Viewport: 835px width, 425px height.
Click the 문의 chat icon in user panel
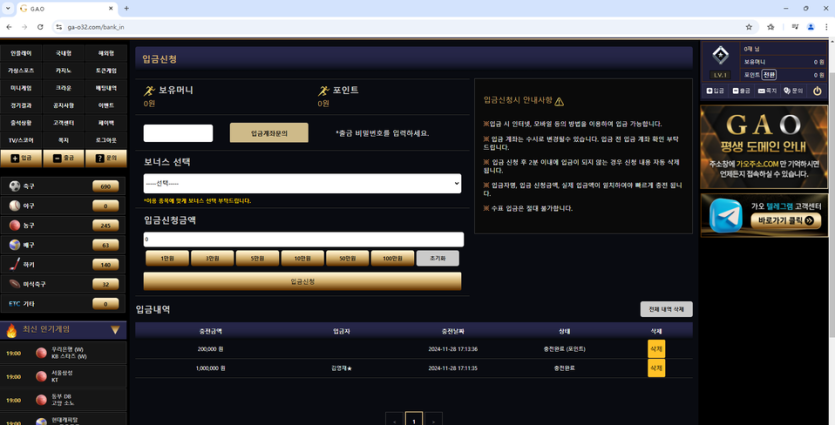pos(787,91)
